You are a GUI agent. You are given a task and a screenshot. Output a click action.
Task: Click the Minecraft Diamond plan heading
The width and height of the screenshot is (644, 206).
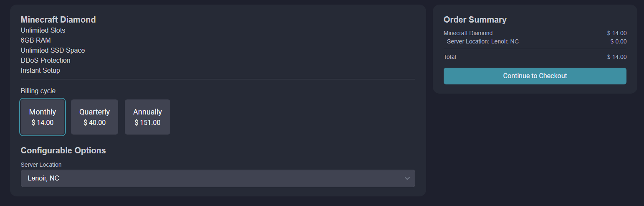coord(58,20)
